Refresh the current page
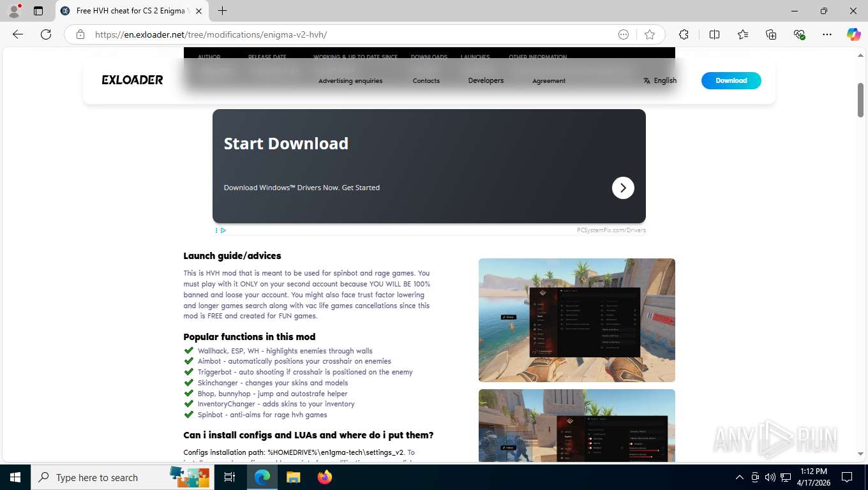 (46, 34)
